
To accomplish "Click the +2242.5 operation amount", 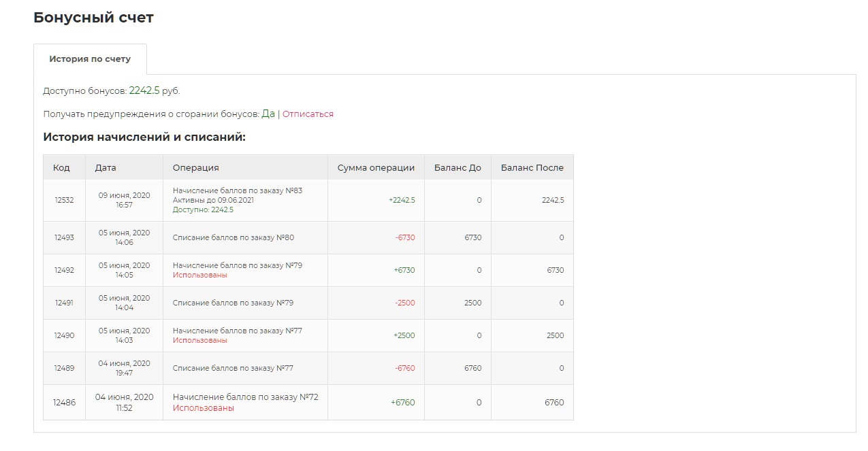I will 402,200.
